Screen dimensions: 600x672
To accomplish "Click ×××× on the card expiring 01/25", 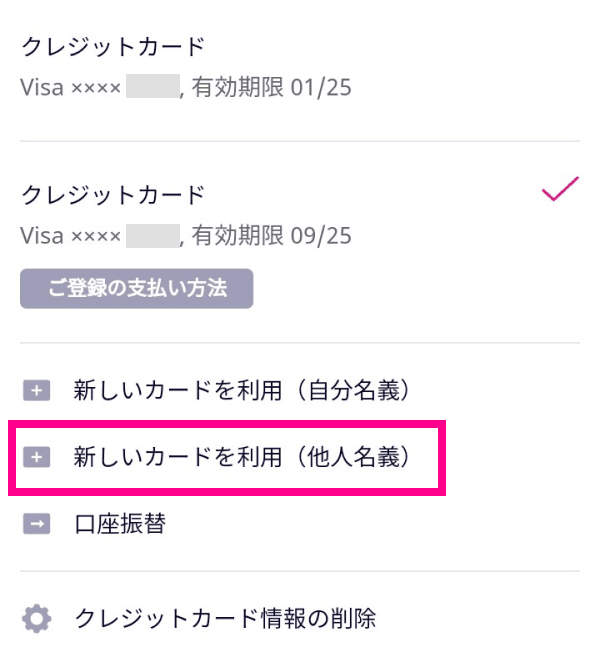I will click(96, 88).
